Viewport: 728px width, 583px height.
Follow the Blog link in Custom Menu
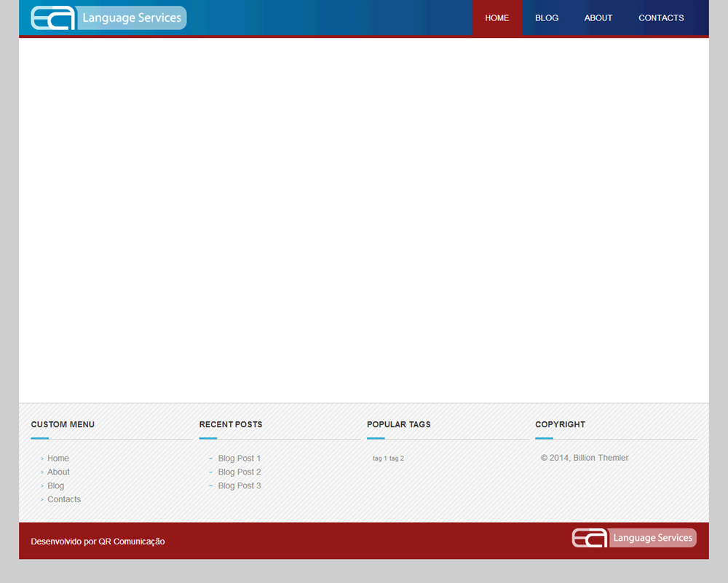56,486
